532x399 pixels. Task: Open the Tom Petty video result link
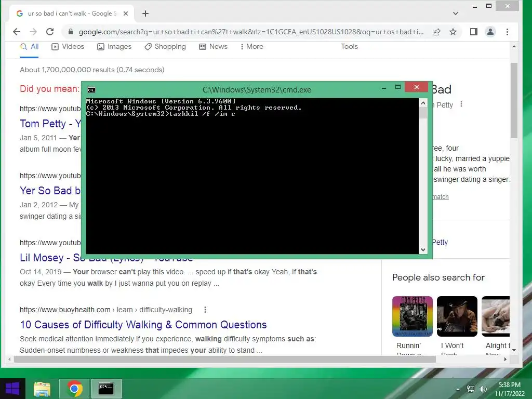point(50,124)
